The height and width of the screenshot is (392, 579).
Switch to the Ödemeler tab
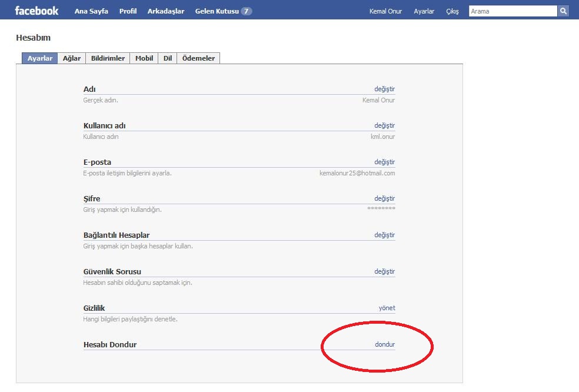coord(198,58)
